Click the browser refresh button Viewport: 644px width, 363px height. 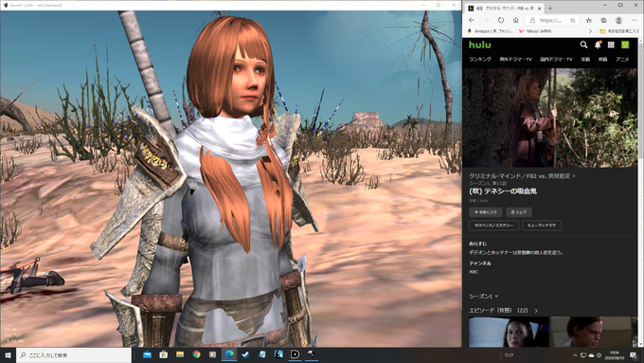(501, 20)
